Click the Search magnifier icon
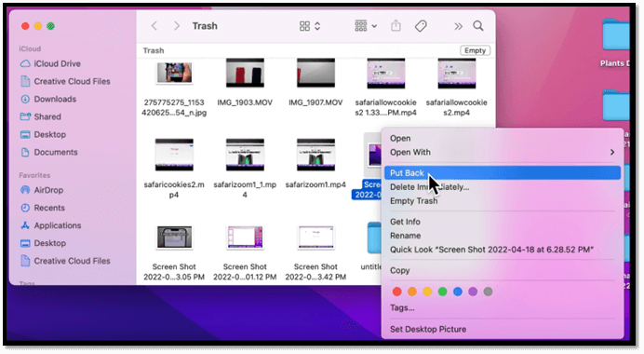644x354 pixels. point(478,26)
